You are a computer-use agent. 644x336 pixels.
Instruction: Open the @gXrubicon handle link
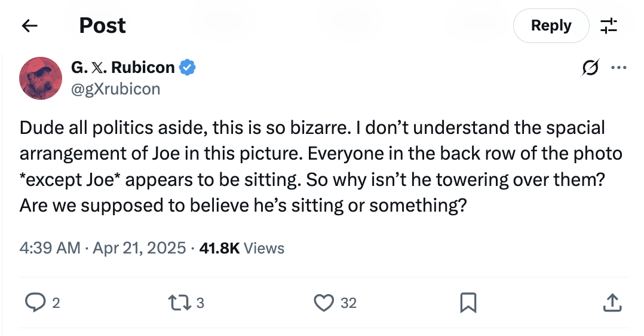(x=115, y=89)
